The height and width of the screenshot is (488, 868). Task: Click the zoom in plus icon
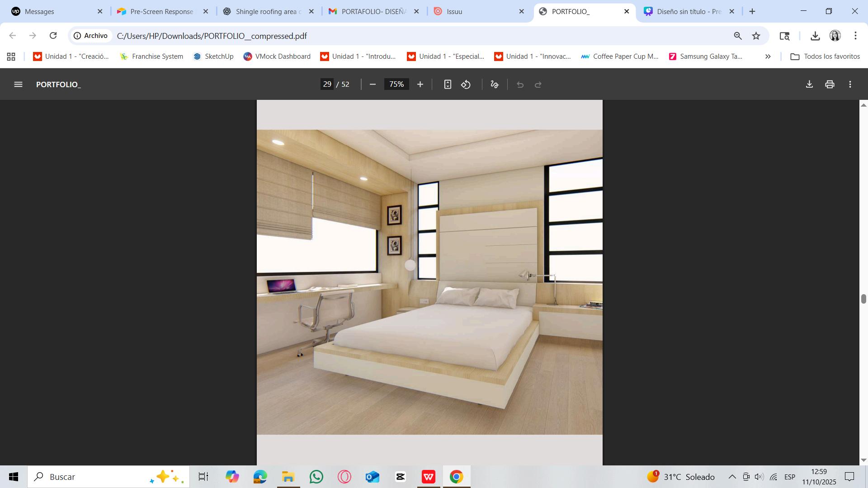click(x=420, y=84)
